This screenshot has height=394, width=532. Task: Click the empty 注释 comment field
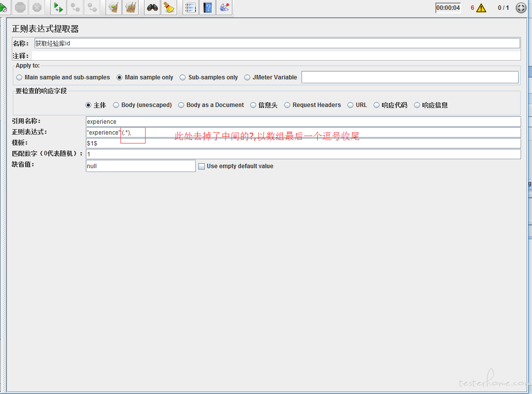click(x=276, y=56)
